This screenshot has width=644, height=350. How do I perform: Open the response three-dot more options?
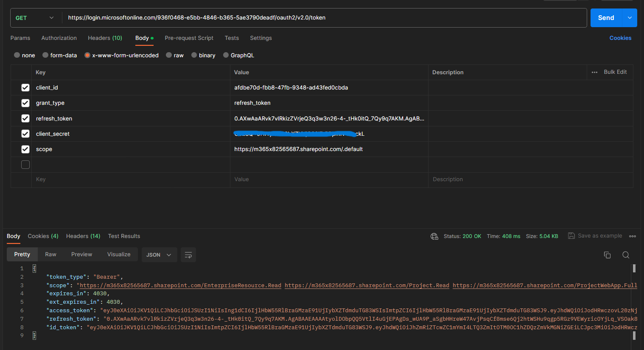click(633, 236)
